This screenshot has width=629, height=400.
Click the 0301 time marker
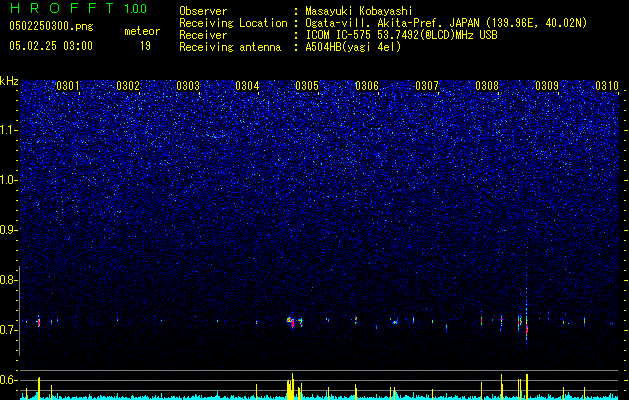[x=68, y=86]
